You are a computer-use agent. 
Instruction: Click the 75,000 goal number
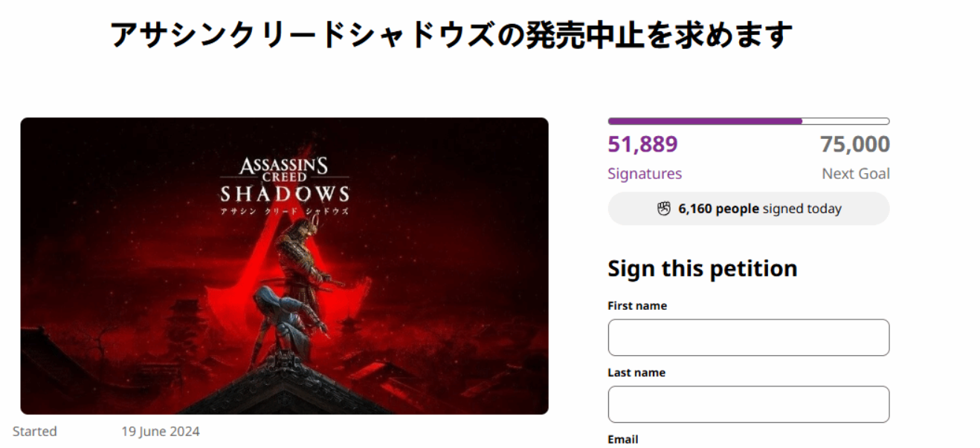pyautogui.click(x=854, y=144)
